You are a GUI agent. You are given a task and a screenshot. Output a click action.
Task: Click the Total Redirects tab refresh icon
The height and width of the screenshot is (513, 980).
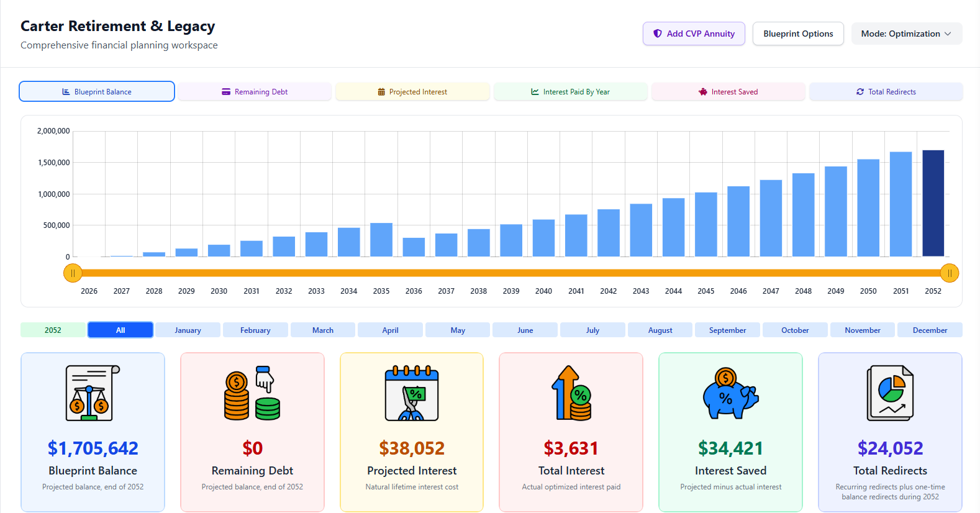coord(860,92)
